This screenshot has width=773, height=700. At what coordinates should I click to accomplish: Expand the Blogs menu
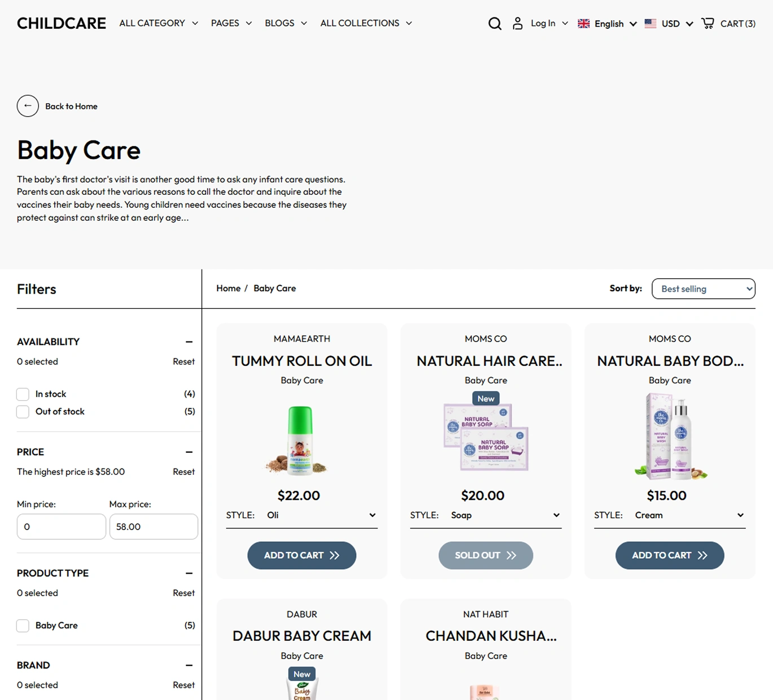pyautogui.click(x=286, y=23)
